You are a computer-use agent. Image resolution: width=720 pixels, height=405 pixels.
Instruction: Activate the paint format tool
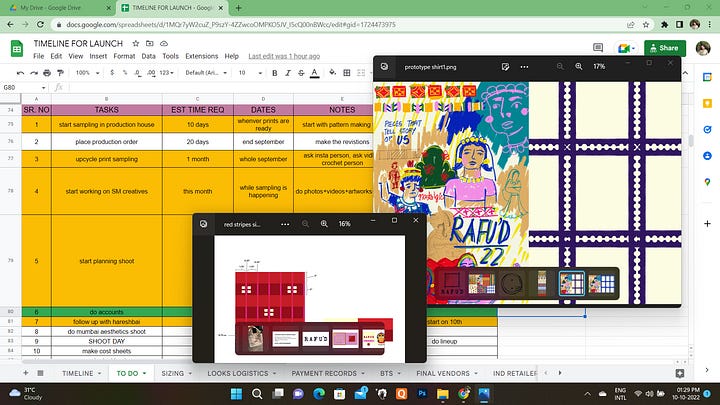coord(60,73)
